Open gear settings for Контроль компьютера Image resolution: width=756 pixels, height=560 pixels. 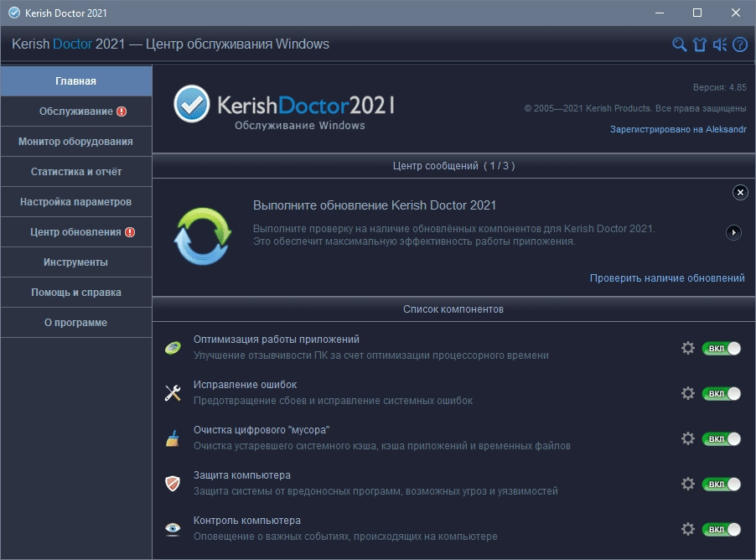coord(688,529)
